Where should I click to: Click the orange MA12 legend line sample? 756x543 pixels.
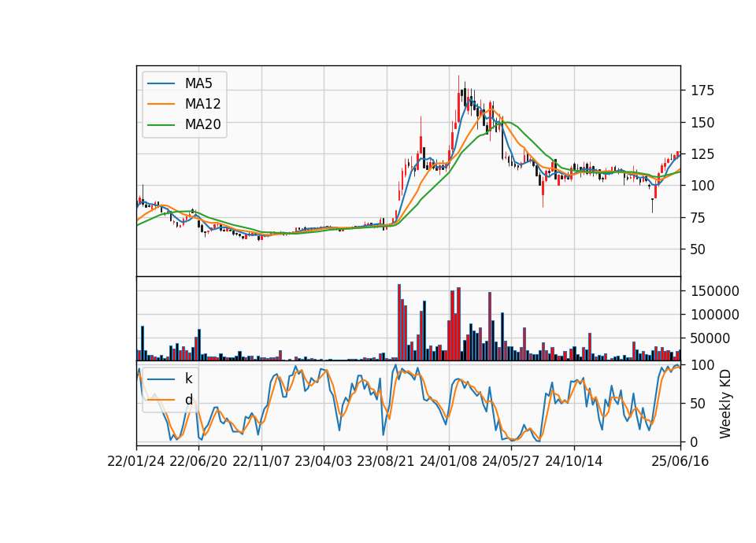pos(161,104)
